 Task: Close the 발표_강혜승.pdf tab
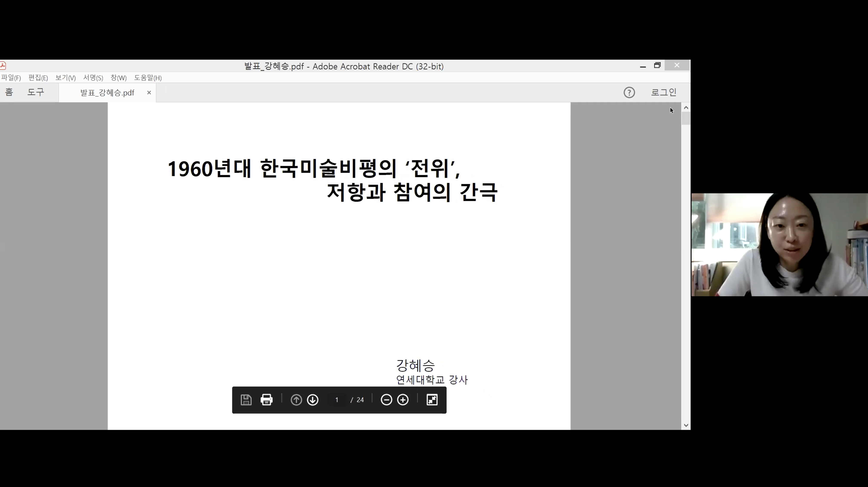pyautogui.click(x=149, y=92)
